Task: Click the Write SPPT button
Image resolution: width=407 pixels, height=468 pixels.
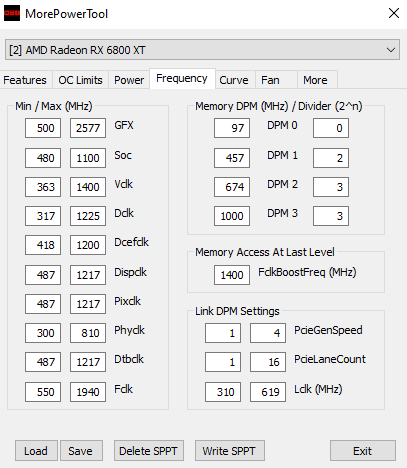Action: pyautogui.click(x=229, y=451)
